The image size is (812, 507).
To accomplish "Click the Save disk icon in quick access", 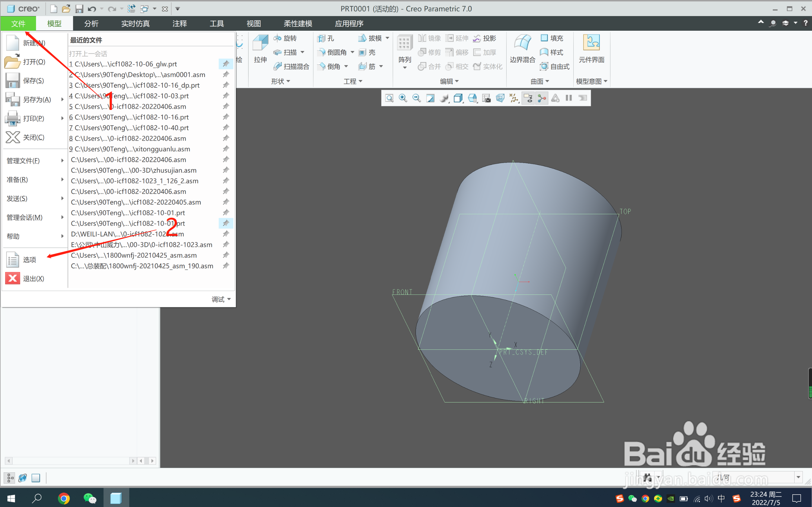I will (x=79, y=9).
